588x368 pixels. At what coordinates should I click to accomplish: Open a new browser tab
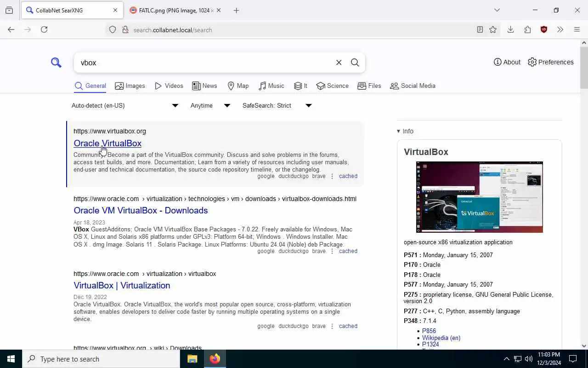[236, 10]
